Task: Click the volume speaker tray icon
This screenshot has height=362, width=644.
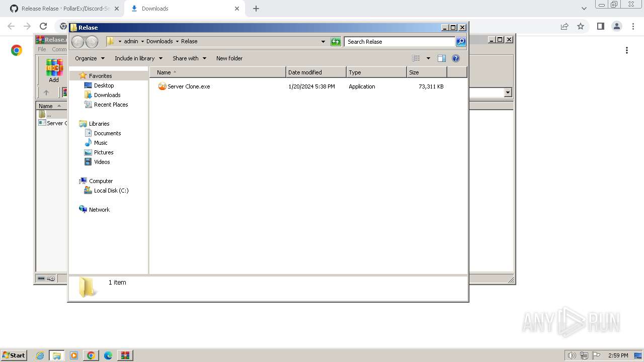Action: pyautogui.click(x=572, y=355)
